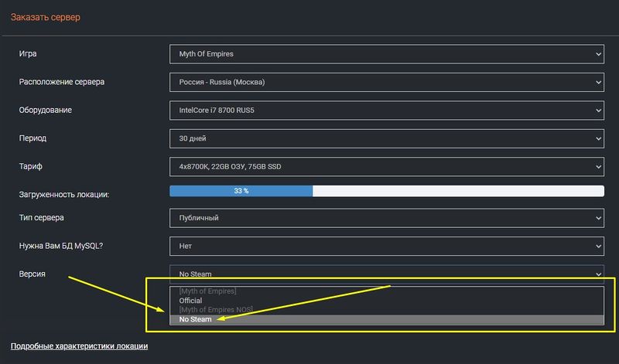The image size is (619, 364).
Task: Open the Оборудование dropdown with IntelCore i7
Action: coord(386,111)
